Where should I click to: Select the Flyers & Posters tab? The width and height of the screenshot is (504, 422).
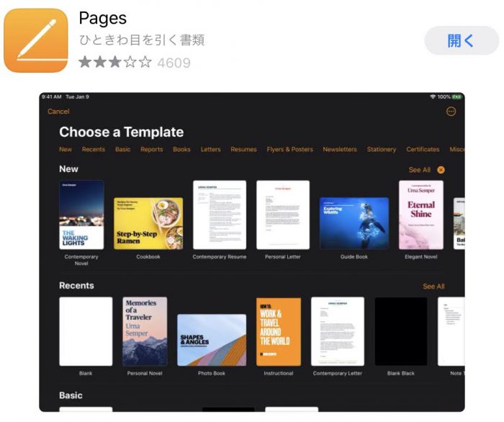coord(289,150)
